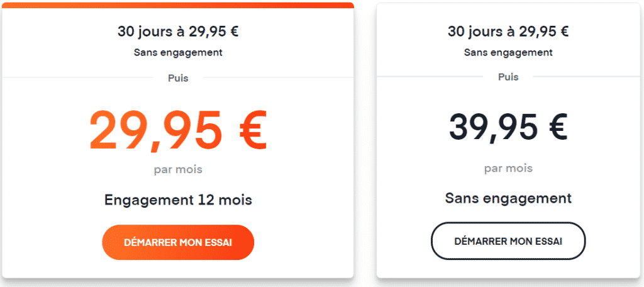Click right card's 30 jours à 29,95 € heading

click(508, 31)
